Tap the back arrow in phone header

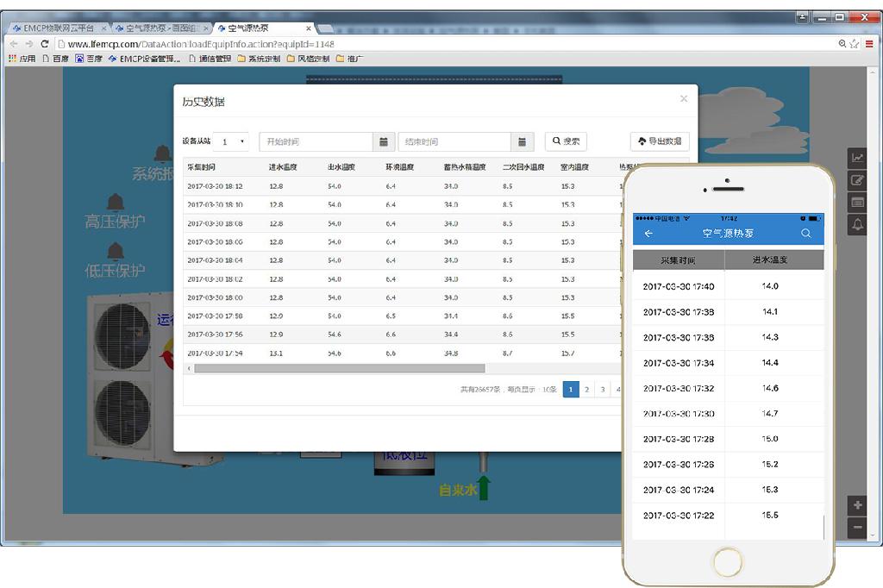tap(648, 234)
